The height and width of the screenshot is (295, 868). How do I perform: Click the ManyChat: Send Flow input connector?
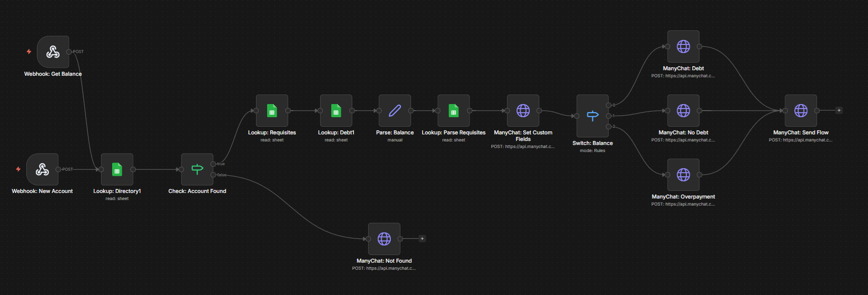[785, 111]
